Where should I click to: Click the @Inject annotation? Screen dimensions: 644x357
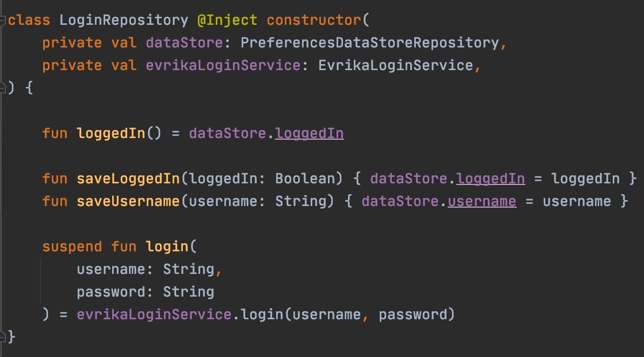227,20
